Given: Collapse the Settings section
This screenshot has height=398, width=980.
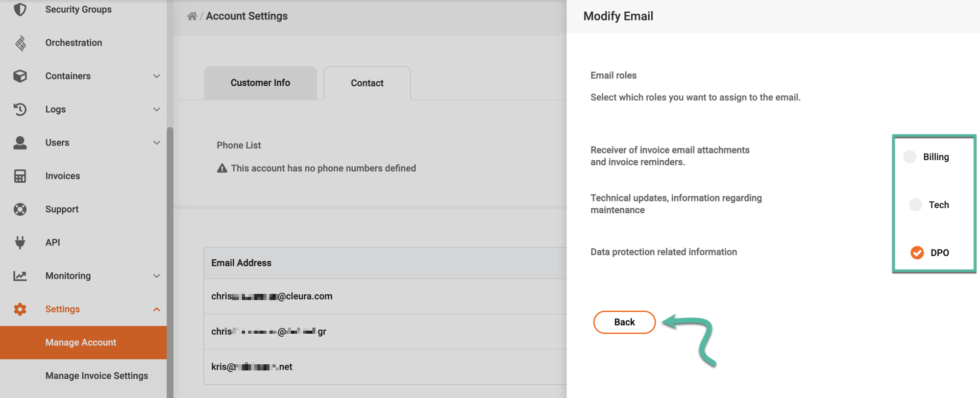Looking at the screenshot, I should pos(156,309).
